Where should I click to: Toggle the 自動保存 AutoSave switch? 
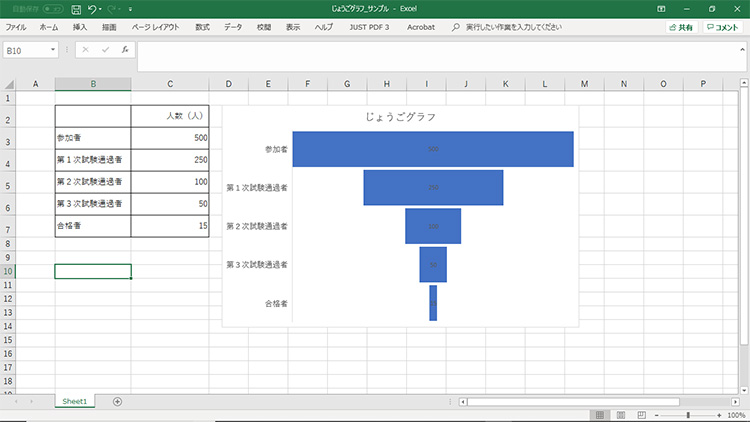tap(47, 8)
